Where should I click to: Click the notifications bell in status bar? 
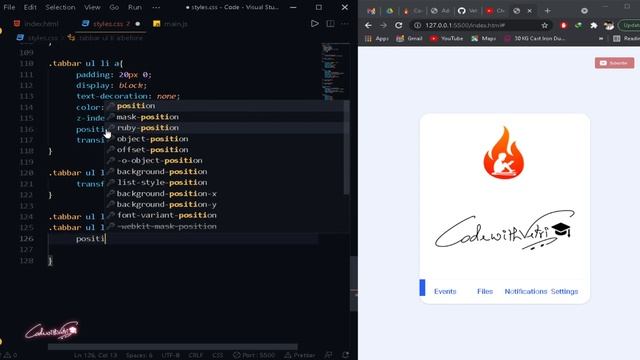pyautogui.click(x=345, y=355)
